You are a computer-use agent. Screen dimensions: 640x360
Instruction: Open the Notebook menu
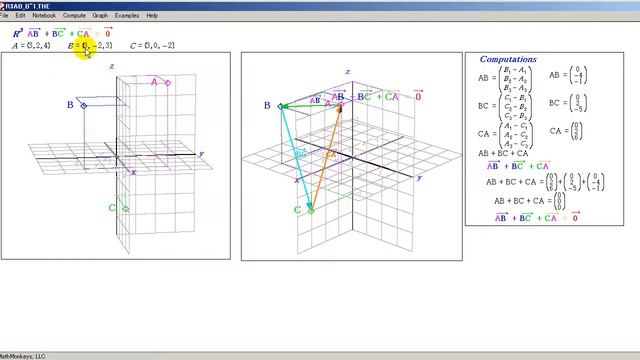click(44, 16)
